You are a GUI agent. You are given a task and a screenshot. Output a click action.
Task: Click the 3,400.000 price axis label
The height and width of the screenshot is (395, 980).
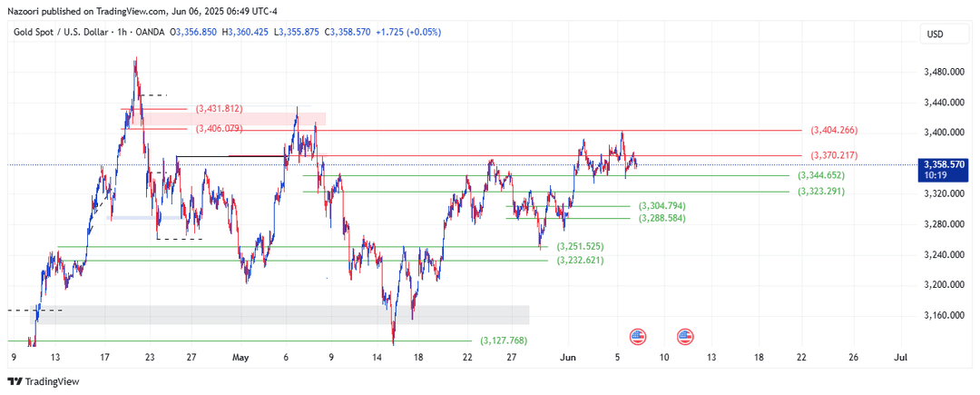pos(945,133)
